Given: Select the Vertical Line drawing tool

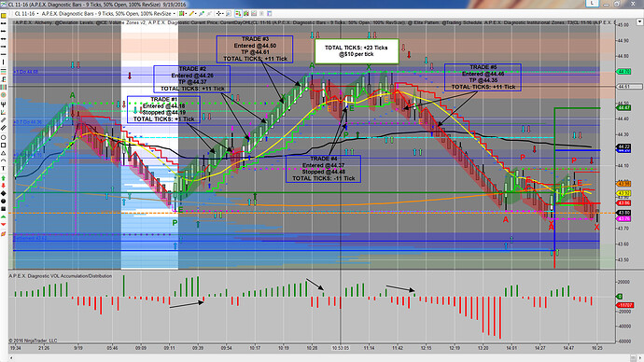Looking at the screenshot, I should 4,62.
